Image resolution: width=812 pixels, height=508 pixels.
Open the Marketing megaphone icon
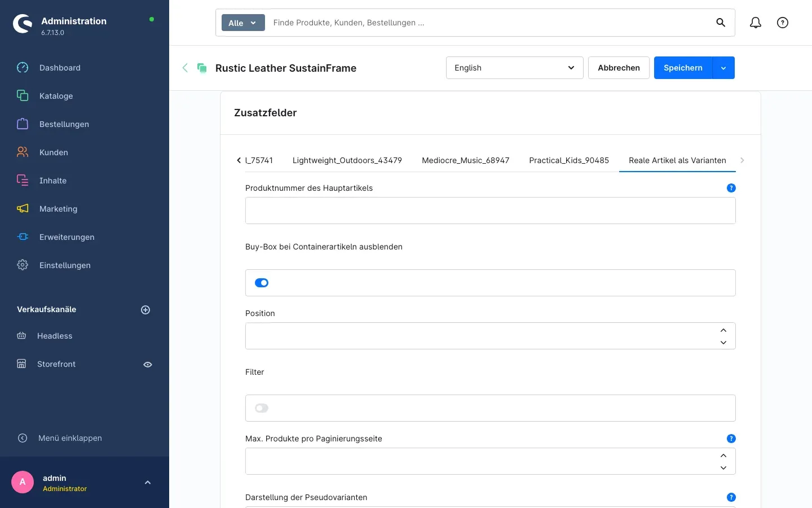pyautogui.click(x=23, y=209)
